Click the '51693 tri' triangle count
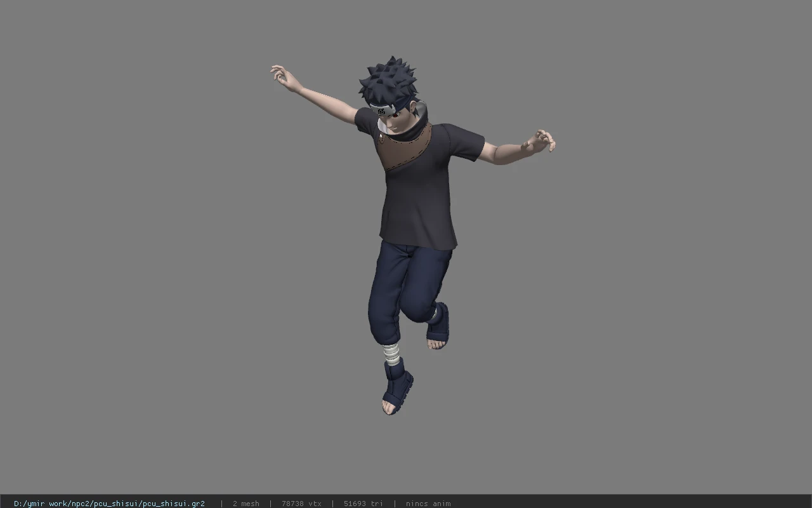Image resolution: width=812 pixels, height=508 pixels. (363, 504)
